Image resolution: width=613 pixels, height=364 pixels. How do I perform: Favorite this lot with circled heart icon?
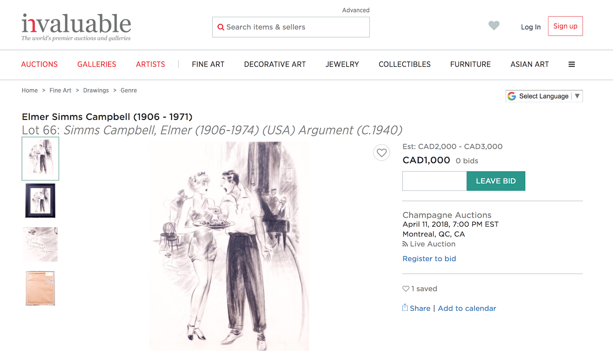[x=382, y=153]
